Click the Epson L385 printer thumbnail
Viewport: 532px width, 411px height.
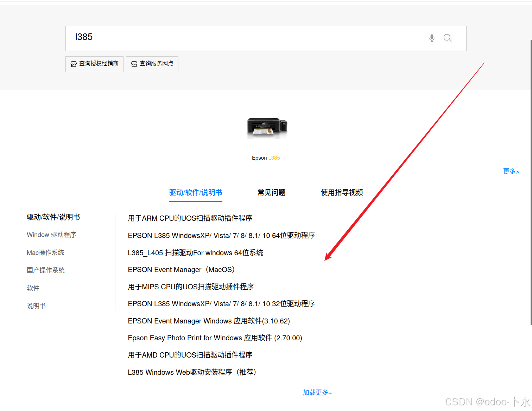(267, 128)
